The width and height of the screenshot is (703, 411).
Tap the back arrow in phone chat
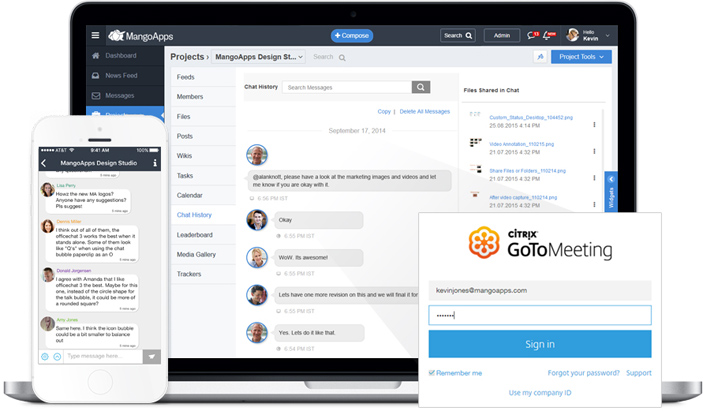[x=43, y=163]
